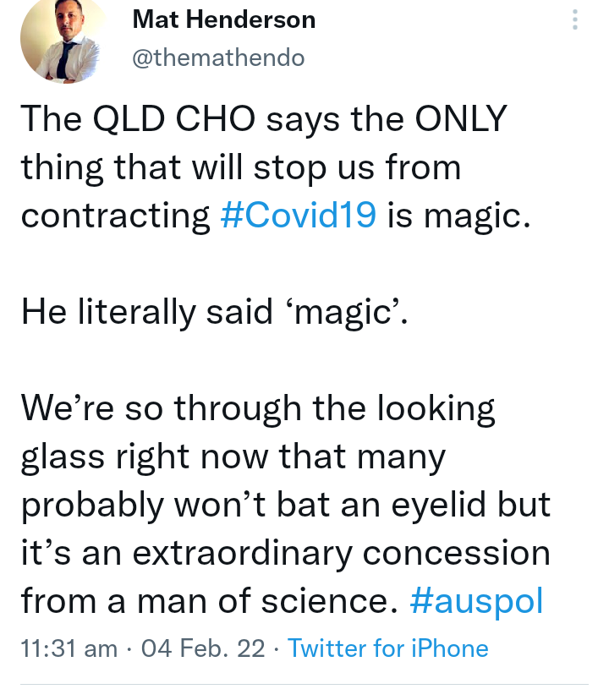Open the #Covid19 hashtag
Screen dimensions: 609x700
point(298,215)
